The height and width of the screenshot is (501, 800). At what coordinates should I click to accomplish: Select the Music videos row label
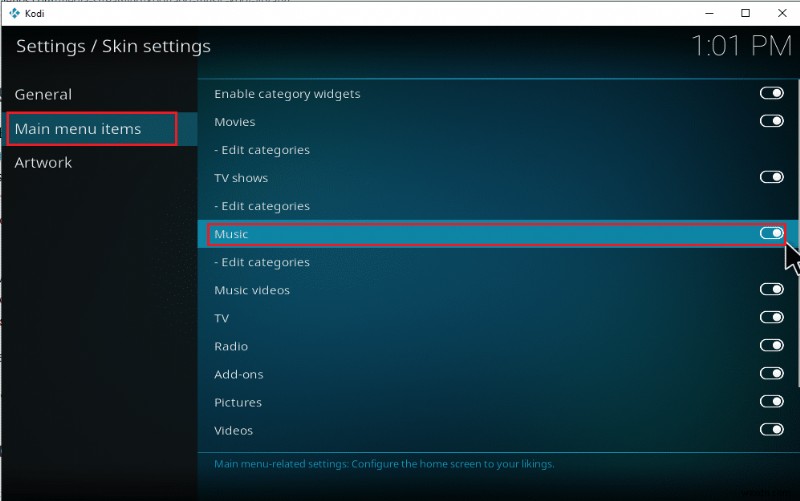pos(252,290)
